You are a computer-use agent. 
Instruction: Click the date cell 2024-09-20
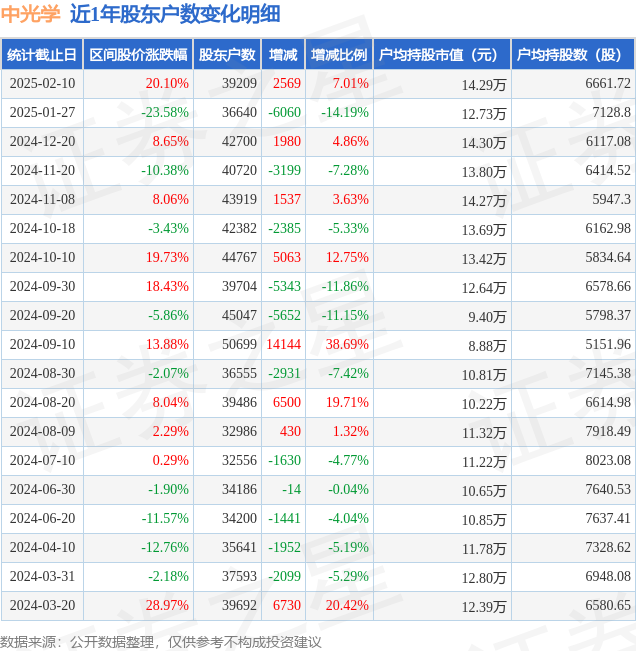(42, 316)
